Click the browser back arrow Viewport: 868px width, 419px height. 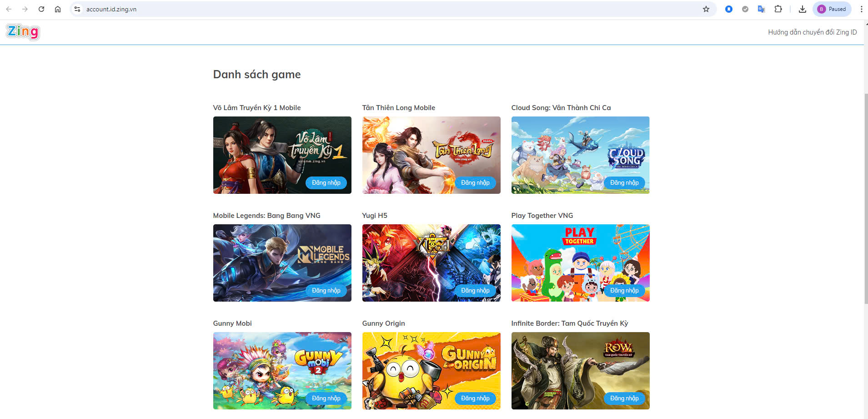[9, 9]
